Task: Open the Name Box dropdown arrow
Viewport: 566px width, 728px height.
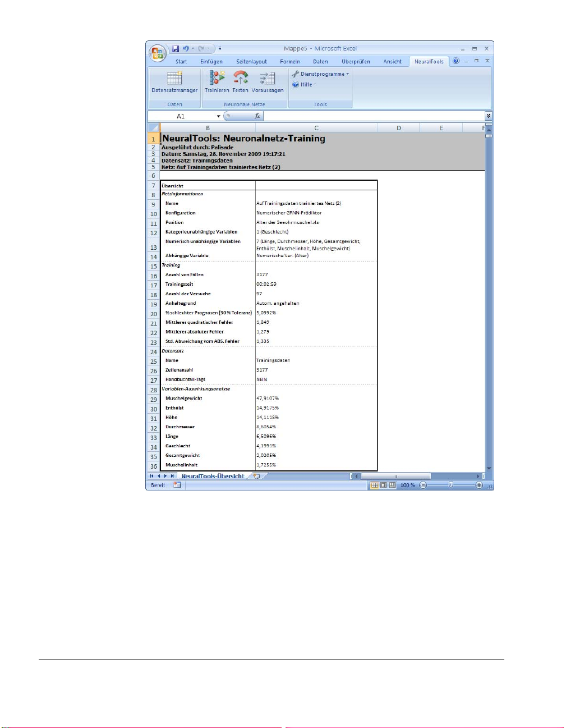Action: (219, 116)
